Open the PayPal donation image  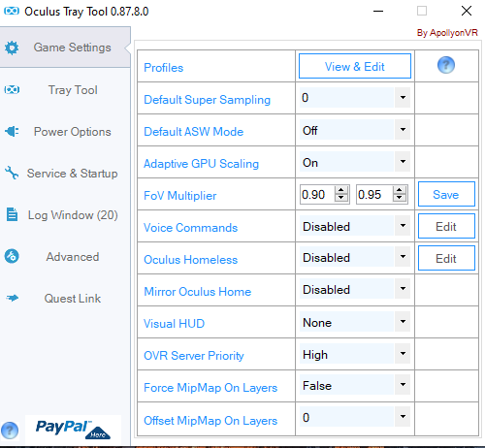73,430
